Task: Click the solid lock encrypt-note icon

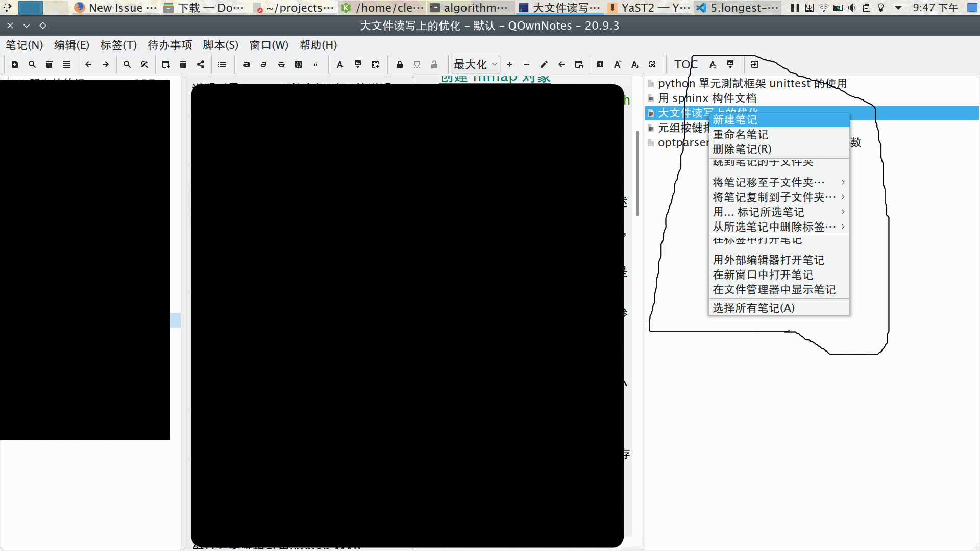Action: click(400, 64)
